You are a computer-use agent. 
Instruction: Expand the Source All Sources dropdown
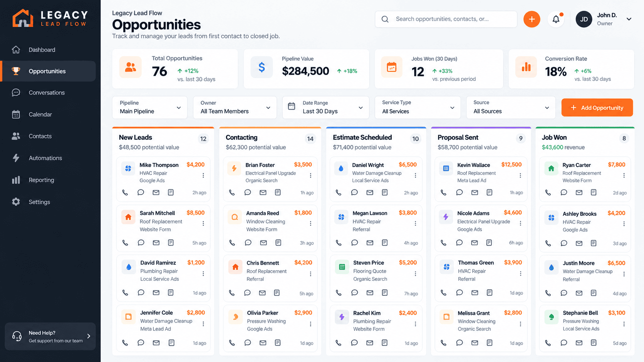[x=511, y=107]
